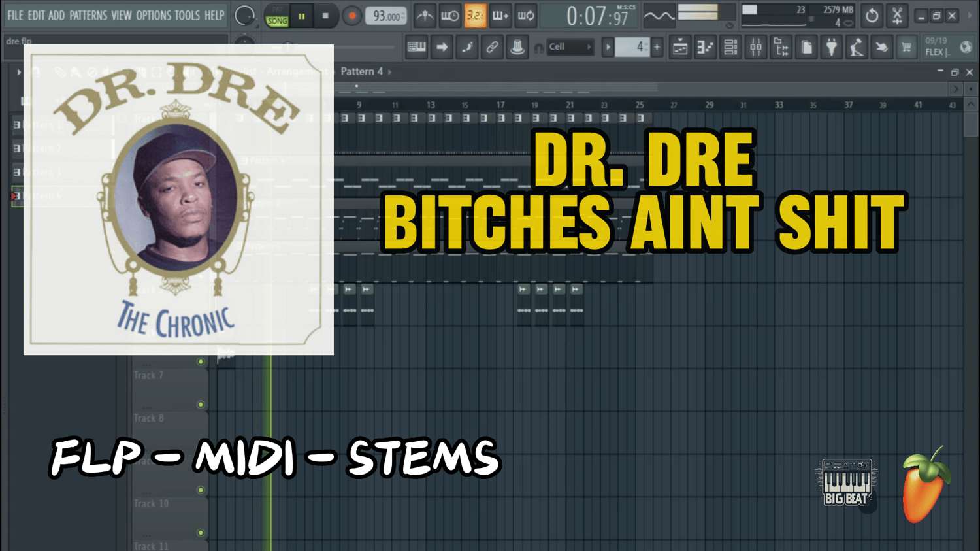This screenshot has height=551, width=980.
Task: Click the scissors icon in top toolbar
Action: [897, 16]
